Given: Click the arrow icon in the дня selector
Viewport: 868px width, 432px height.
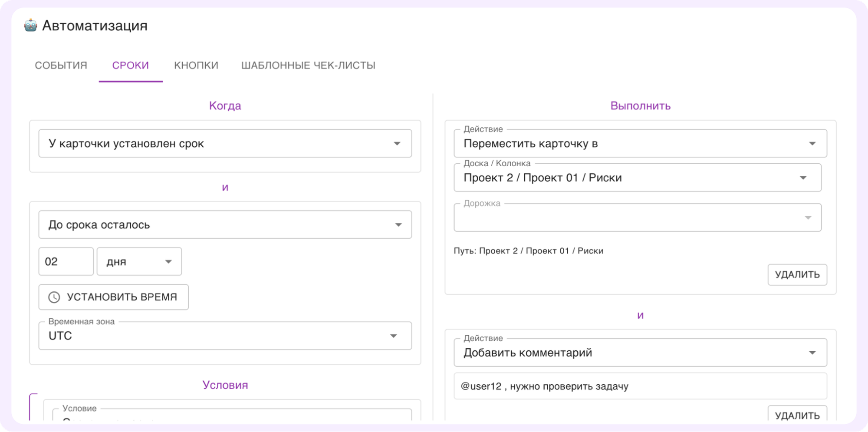Looking at the screenshot, I should coord(169,261).
